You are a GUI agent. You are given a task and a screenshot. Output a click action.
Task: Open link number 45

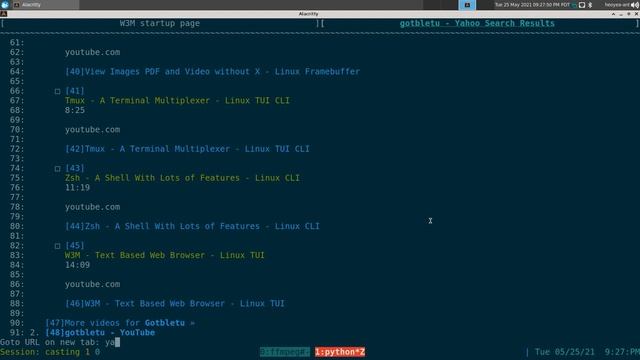pyautogui.click(x=75, y=245)
